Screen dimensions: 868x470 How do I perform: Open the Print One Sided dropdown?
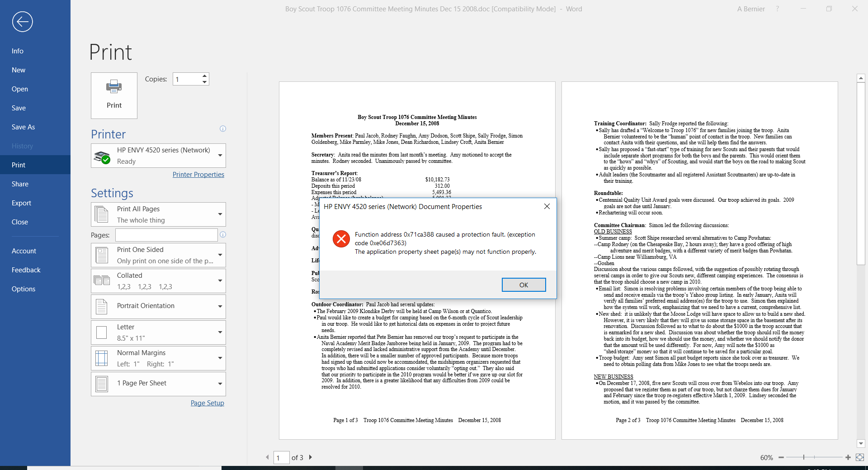pos(158,255)
